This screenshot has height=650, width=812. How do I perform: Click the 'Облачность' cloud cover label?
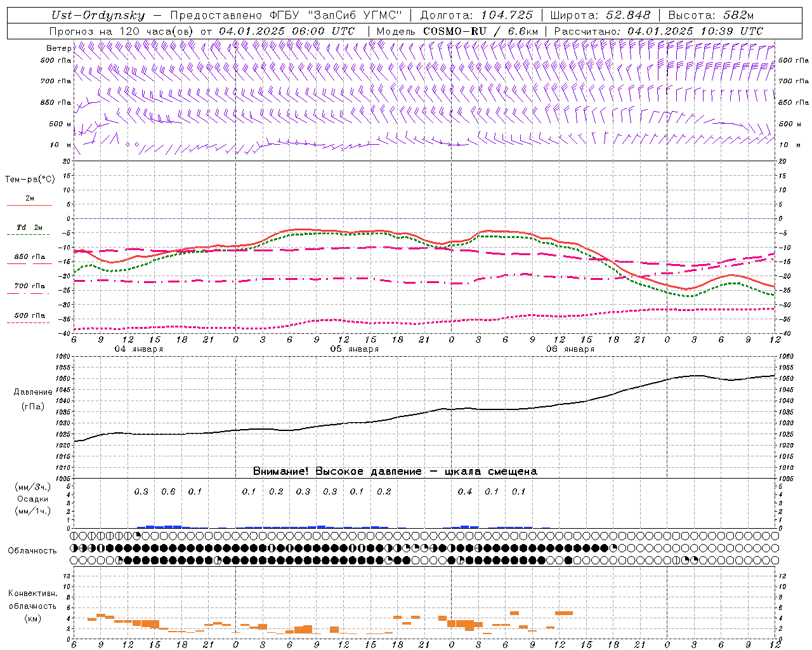click(x=32, y=550)
